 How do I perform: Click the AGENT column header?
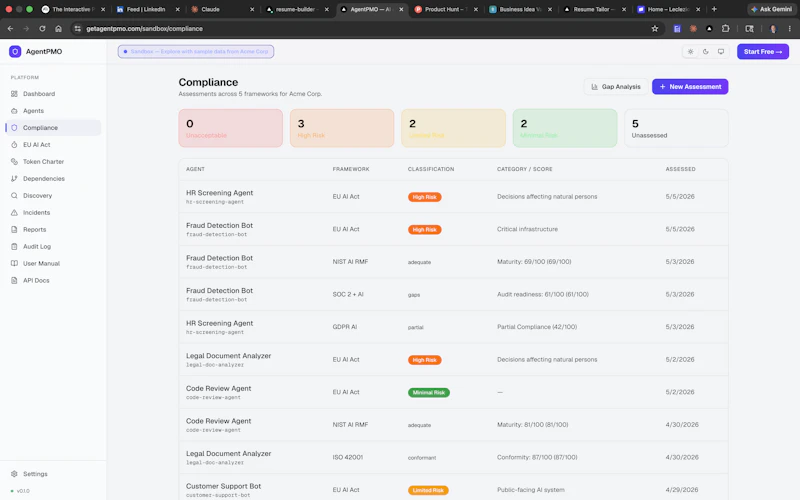[195, 169]
